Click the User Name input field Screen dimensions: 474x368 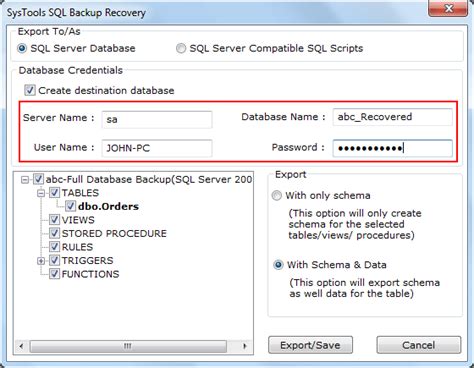(x=157, y=148)
